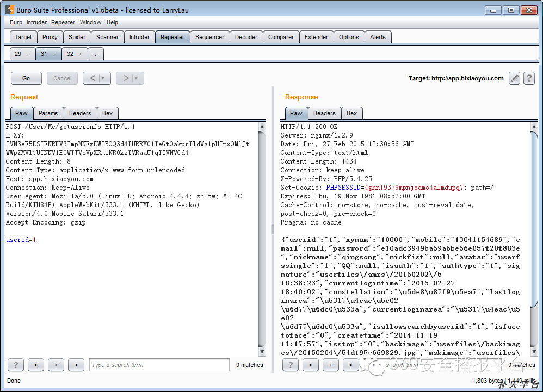Open the request Headers tab
The width and height of the screenshot is (543, 392).
point(80,113)
